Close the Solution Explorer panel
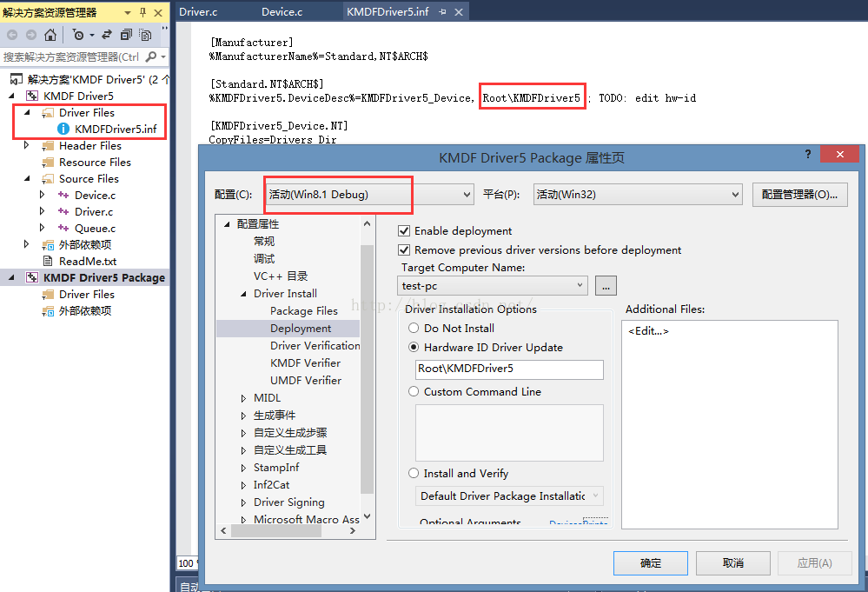 158,12
